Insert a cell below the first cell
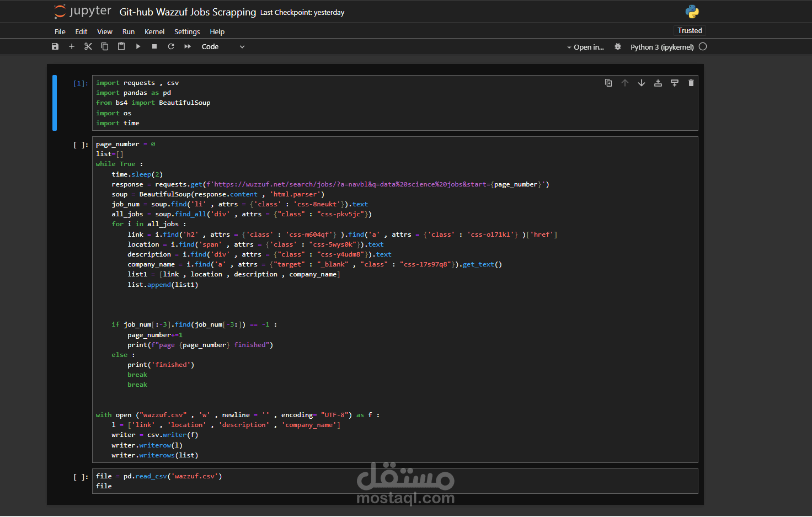The height and width of the screenshot is (517, 812). tap(675, 83)
